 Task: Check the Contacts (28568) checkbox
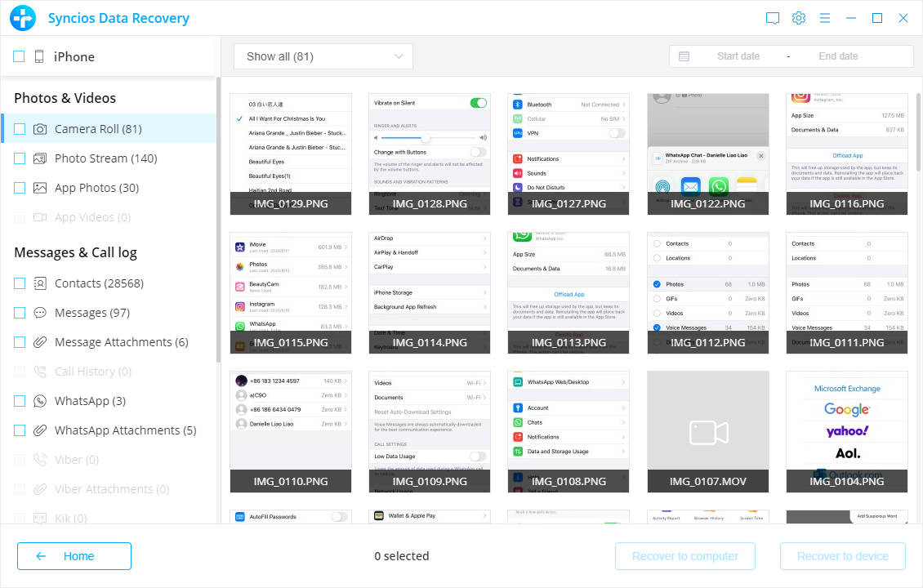pyautogui.click(x=20, y=283)
